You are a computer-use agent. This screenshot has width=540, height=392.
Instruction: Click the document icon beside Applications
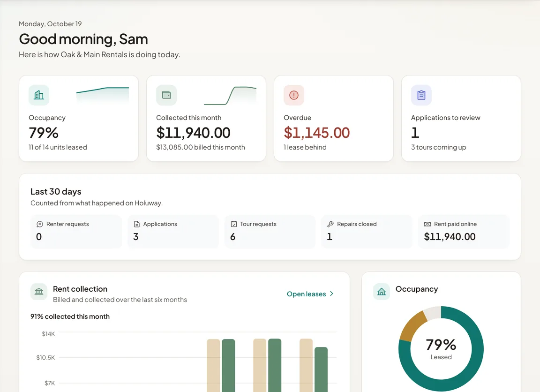point(137,224)
